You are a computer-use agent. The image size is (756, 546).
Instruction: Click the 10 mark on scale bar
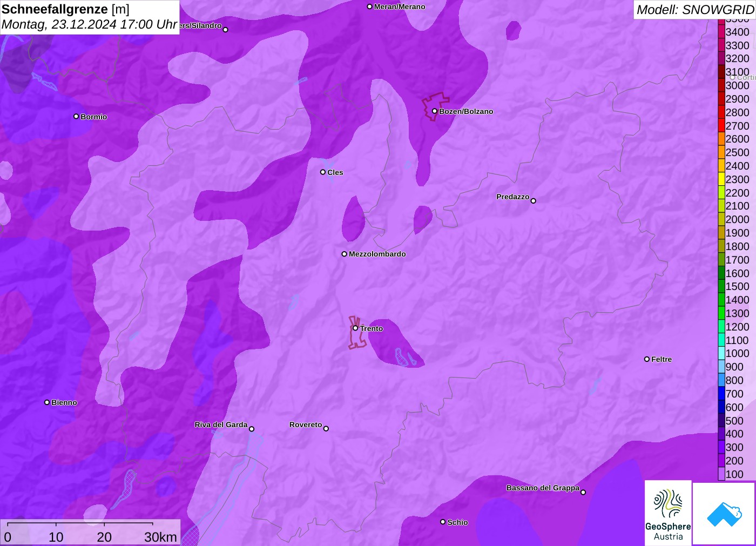coord(56,537)
